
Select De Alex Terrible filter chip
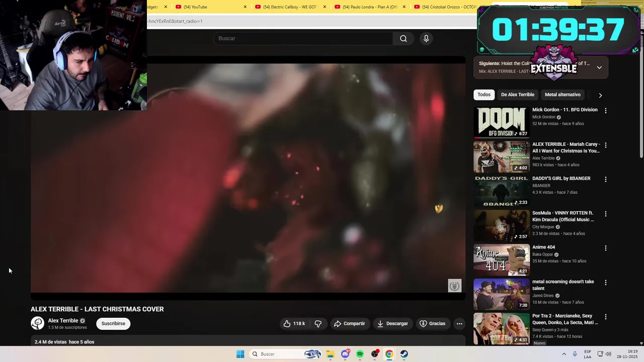coord(517,95)
